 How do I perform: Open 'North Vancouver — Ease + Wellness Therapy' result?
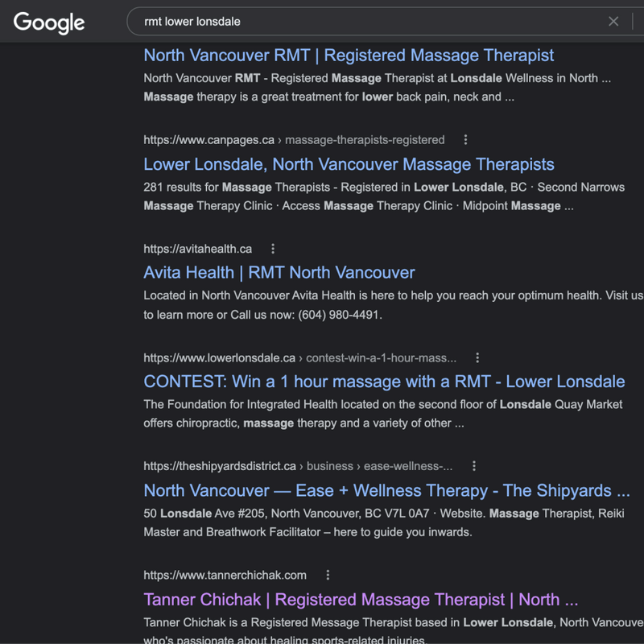386,490
